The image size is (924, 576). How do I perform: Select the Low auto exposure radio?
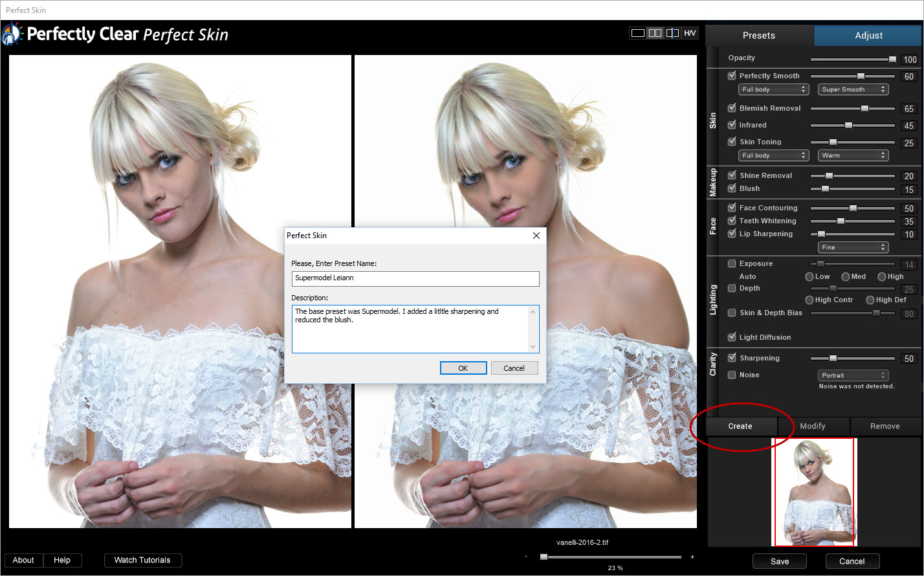coord(809,276)
